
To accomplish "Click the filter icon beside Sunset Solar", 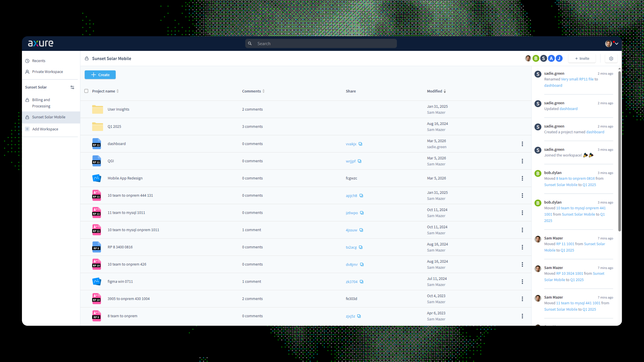I will coord(72,87).
